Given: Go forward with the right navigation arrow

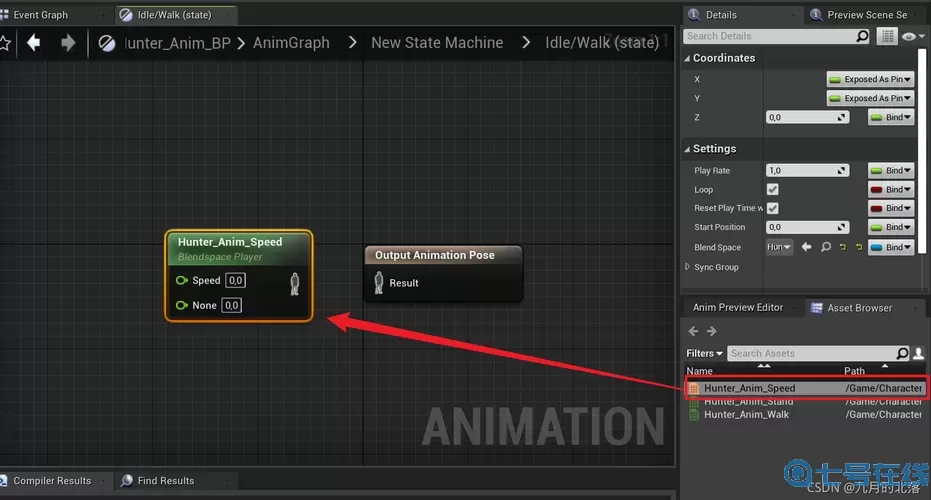Looking at the screenshot, I should pos(68,43).
